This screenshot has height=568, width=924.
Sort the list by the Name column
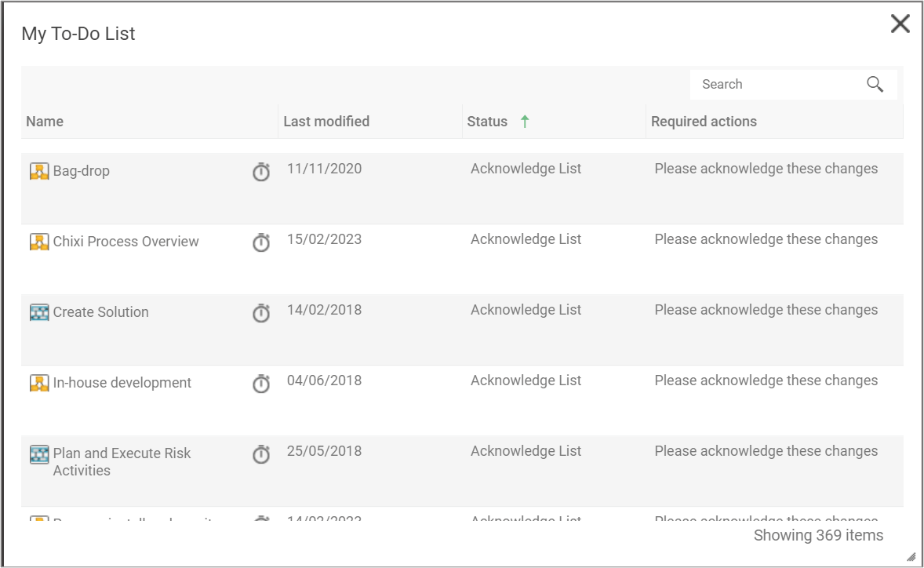[45, 122]
